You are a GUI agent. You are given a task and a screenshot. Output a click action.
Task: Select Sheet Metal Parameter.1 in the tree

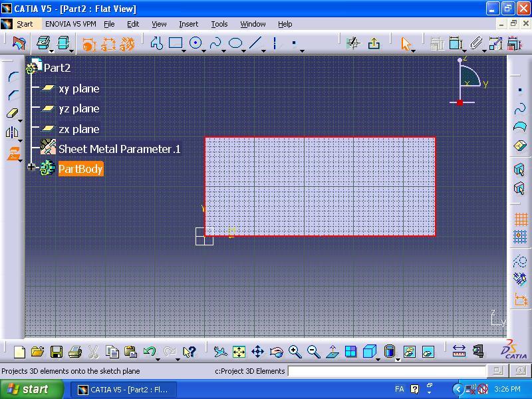[120, 149]
